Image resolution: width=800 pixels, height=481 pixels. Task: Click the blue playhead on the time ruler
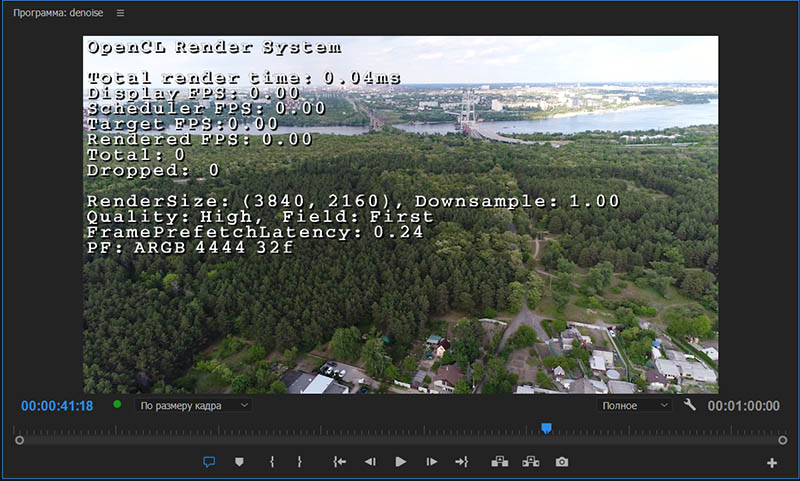pos(546,428)
